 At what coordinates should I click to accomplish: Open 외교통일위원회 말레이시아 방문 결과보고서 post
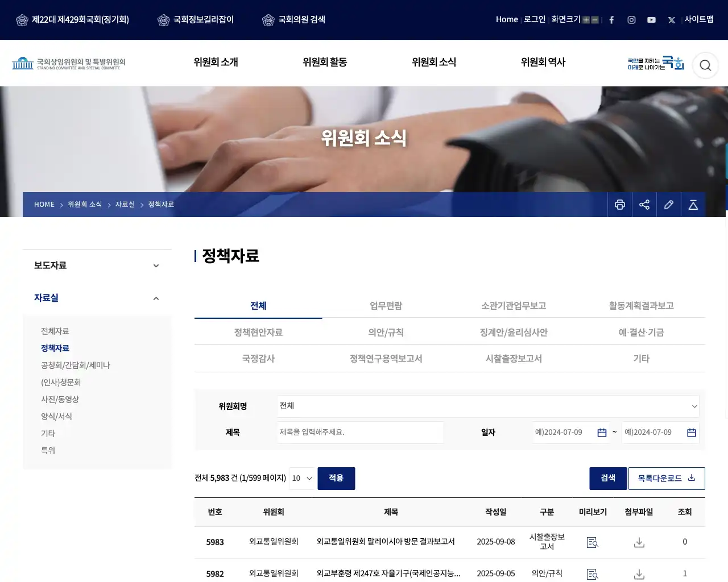386,542
